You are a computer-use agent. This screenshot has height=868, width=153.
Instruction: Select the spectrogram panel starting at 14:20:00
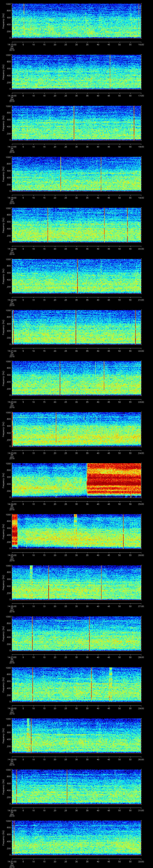point(77,276)
